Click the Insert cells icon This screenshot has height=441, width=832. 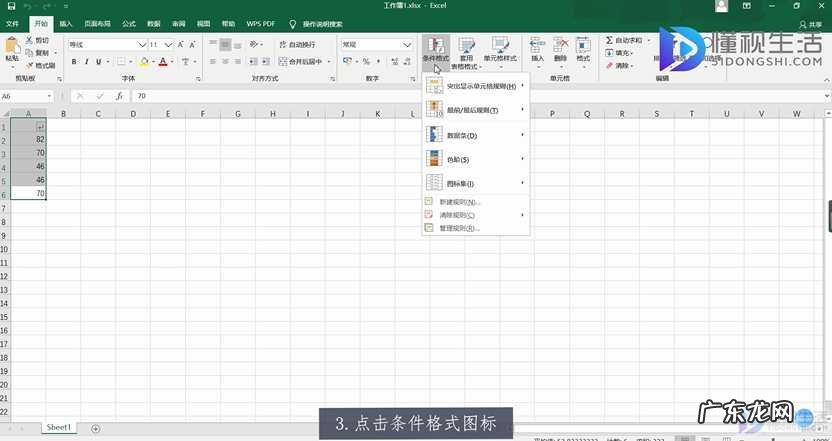pyautogui.click(x=538, y=45)
